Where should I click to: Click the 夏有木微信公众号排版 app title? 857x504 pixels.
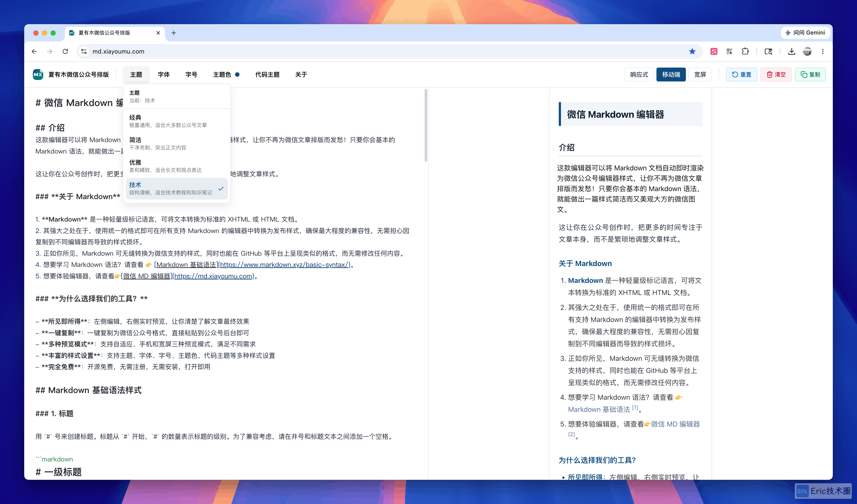(79, 74)
